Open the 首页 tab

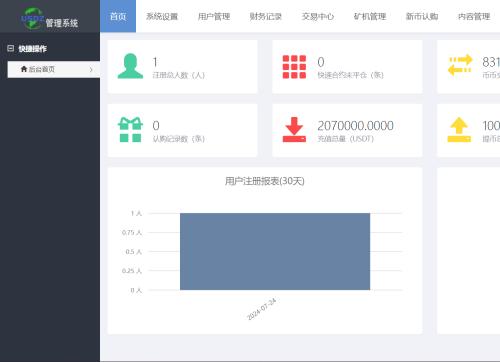coord(118,16)
